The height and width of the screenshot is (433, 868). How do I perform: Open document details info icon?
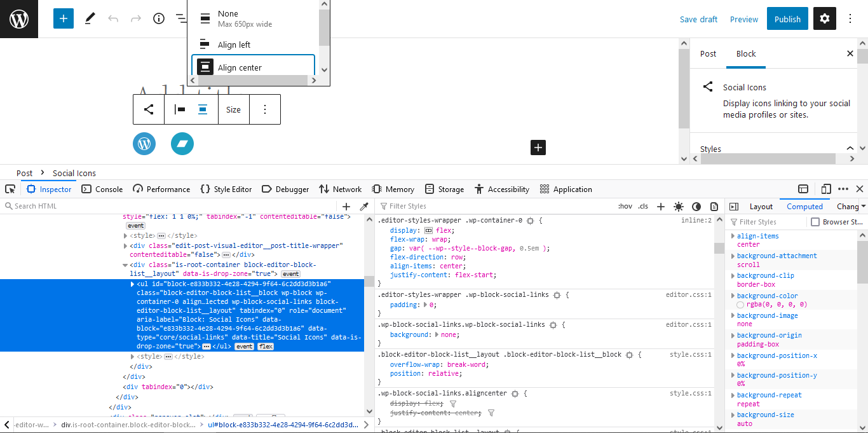[159, 19]
